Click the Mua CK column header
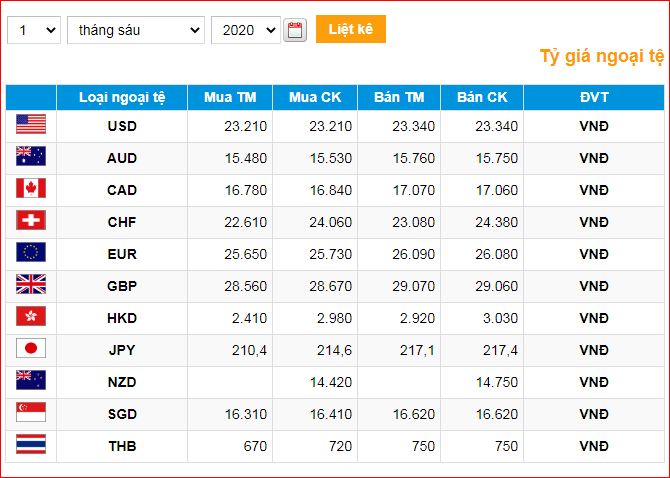Screen dimensions: 670x478 click(315, 97)
